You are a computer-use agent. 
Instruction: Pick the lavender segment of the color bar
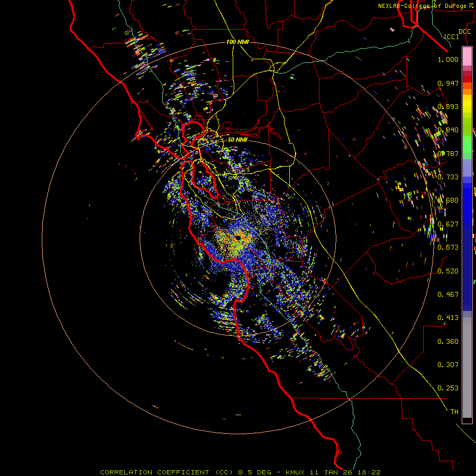tap(467, 168)
